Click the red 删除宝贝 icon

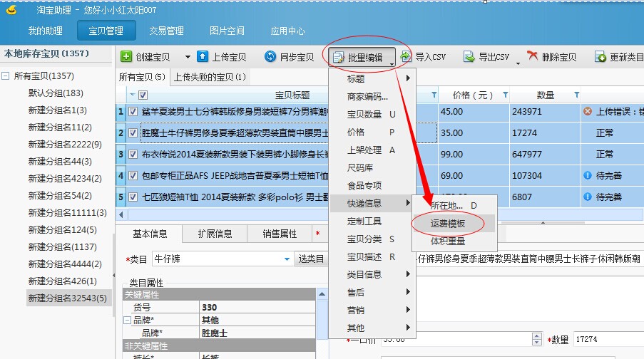click(533, 57)
